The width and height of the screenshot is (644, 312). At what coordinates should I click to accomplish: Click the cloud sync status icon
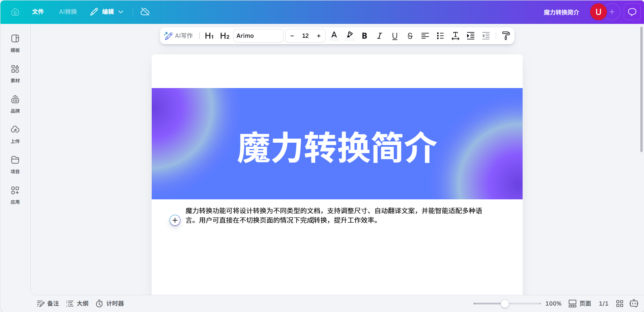click(x=145, y=12)
